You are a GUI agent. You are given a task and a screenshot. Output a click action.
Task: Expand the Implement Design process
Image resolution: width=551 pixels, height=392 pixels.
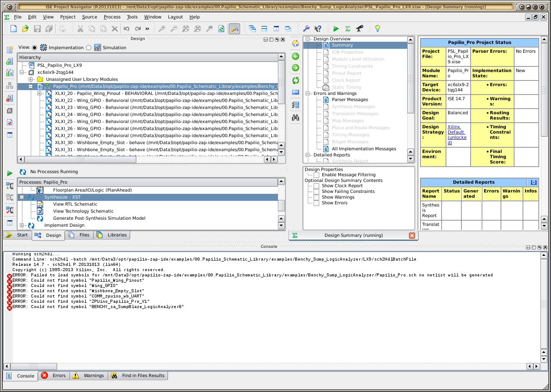tap(22, 225)
